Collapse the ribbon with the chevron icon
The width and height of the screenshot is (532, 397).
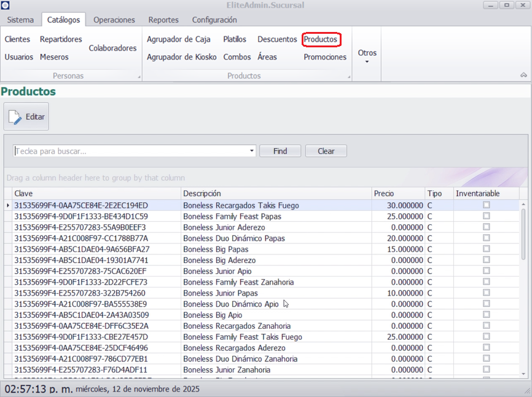point(523,75)
